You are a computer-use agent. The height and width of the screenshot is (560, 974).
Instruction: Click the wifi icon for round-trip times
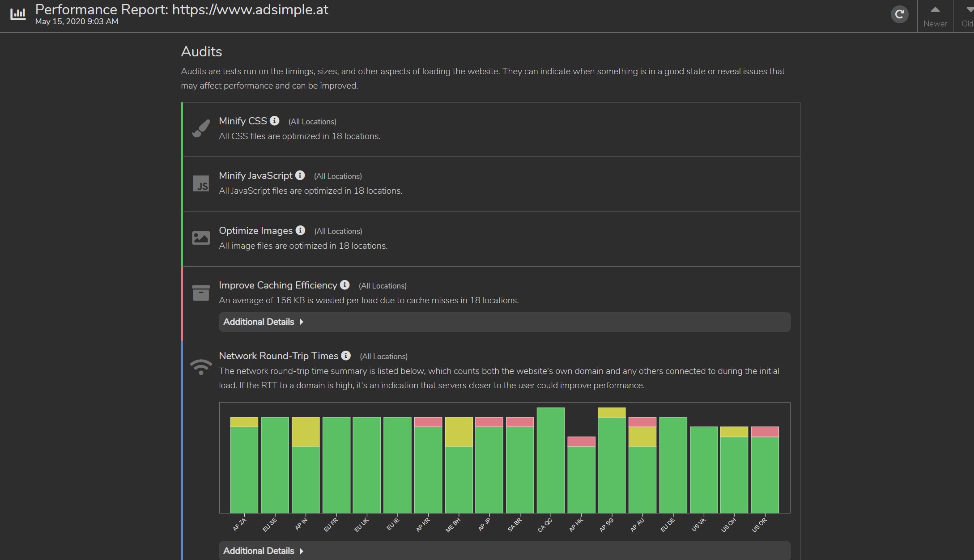click(201, 367)
